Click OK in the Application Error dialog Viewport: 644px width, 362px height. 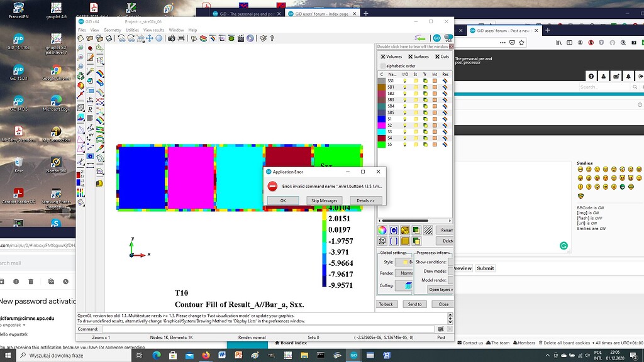coord(282,200)
